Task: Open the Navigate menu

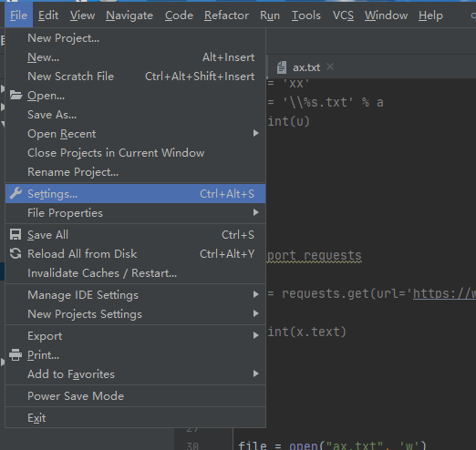Action: pos(129,15)
